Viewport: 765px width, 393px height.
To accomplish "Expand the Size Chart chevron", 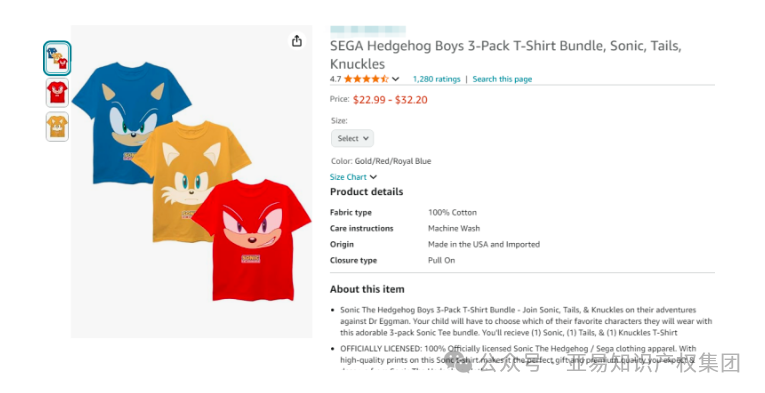I will click(x=373, y=177).
